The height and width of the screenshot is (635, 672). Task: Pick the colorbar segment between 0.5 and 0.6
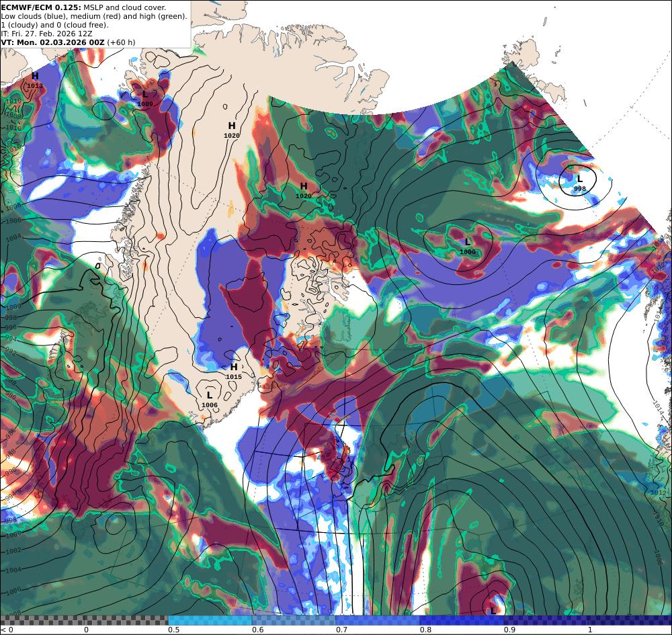(x=210, y=620)
